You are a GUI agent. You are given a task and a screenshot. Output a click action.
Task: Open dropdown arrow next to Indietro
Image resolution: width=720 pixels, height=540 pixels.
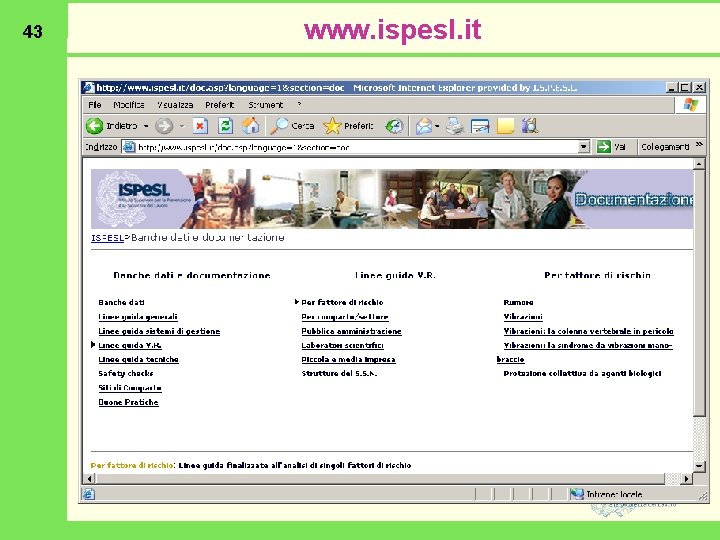click(146, 126)
